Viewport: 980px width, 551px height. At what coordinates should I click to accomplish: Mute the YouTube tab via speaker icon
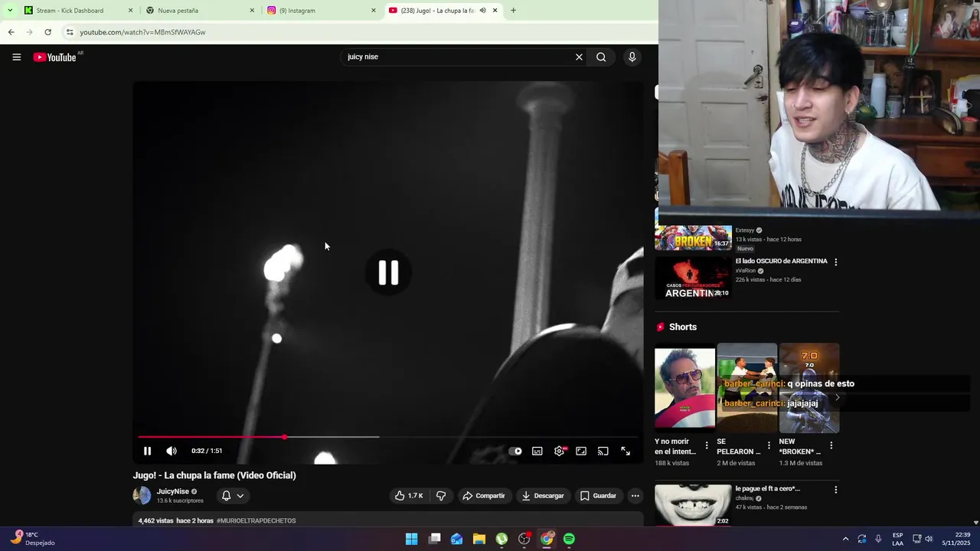[482, 11]
